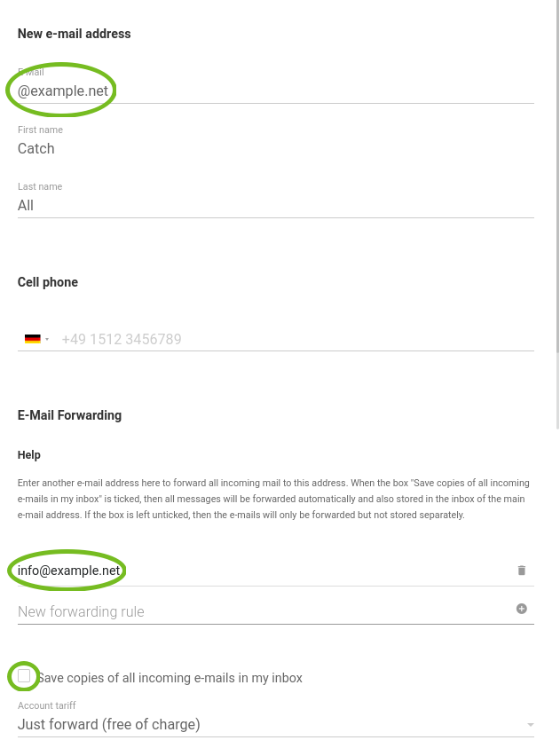Click the arrow at Account tariff's right edge
This screenshot has width=560, height=756.
click(x=530, y=725)
